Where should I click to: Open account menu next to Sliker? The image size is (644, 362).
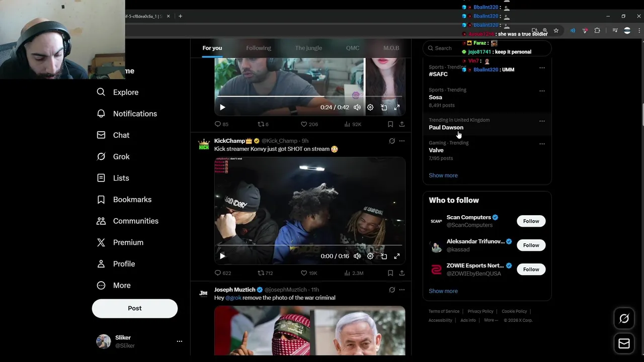coord(179,341)
